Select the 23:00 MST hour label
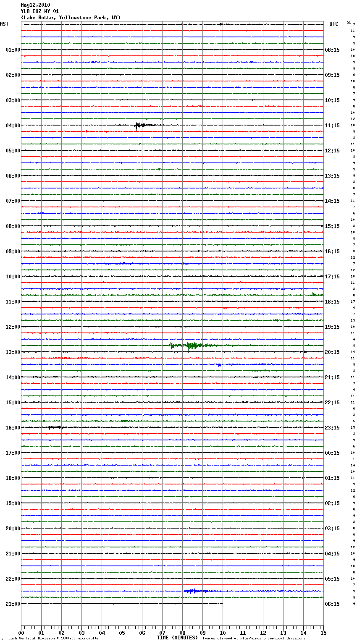The height and width of the screenshot is (644, 357). (13, 604)
